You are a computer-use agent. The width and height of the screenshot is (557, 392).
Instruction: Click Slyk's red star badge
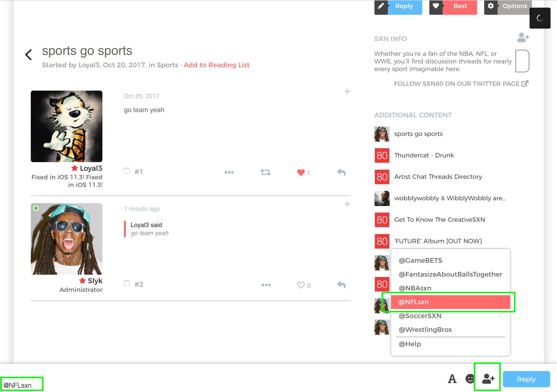[x=83, y=280]
